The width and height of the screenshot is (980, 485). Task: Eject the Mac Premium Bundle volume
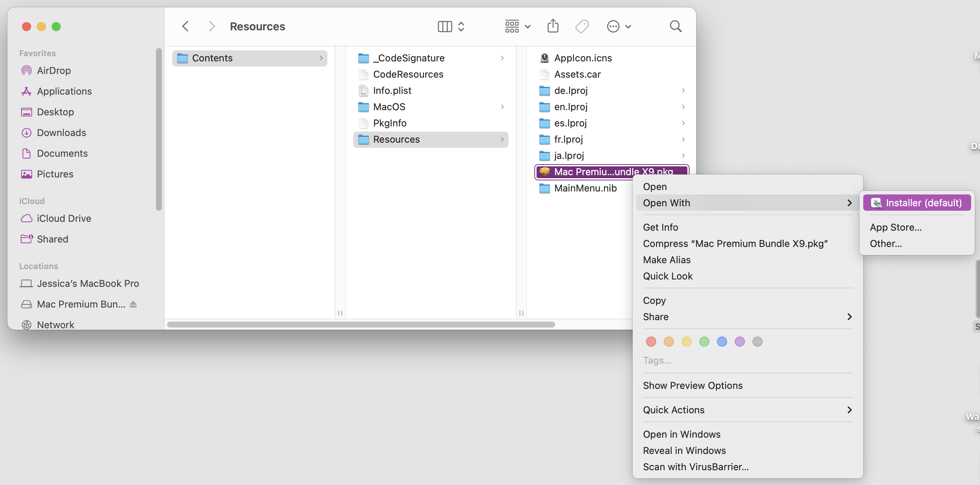point(133,304)
